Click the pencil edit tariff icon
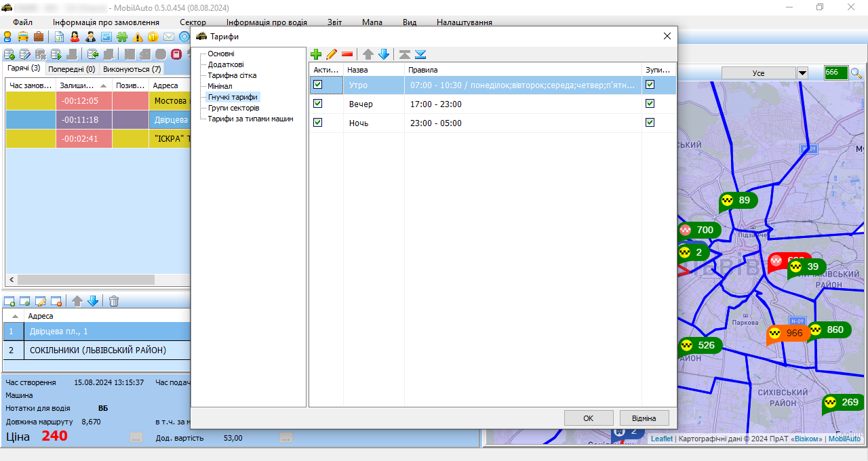 [x=332, y=54]
